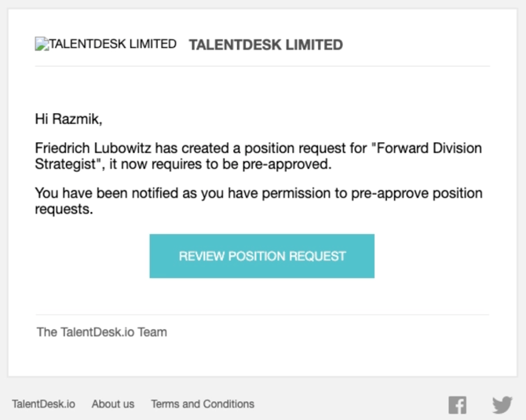The image size is (526, 420).
Task: Open the Terms and Conditions link
Action: pyautogui.click(x=203, y=404)
